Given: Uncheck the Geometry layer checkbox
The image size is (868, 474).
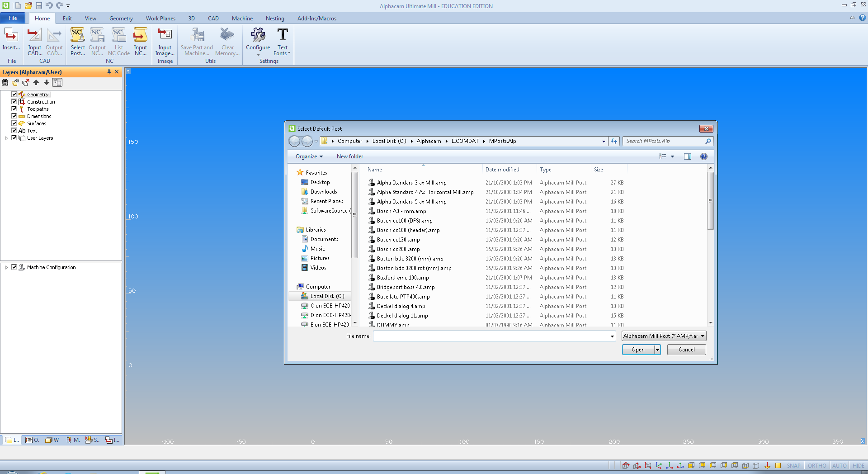Looking at the screenshot, I should click(14, 94).
